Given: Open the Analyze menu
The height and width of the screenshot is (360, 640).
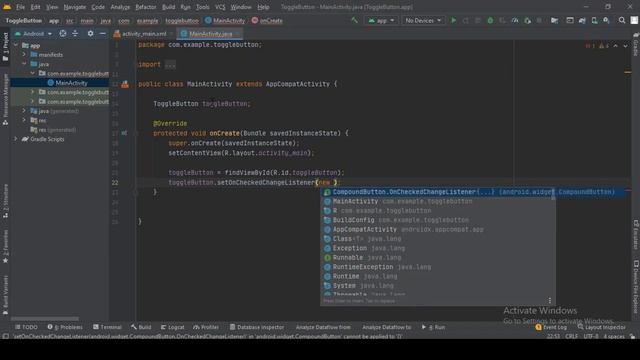Looking at the screenshot, I should [120, 7].
